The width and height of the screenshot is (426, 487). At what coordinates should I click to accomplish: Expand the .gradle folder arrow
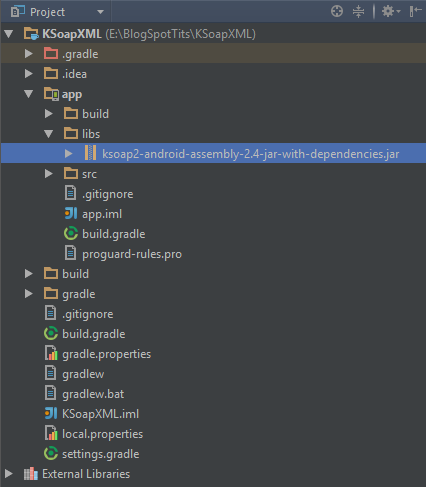[x=29, y=54]
